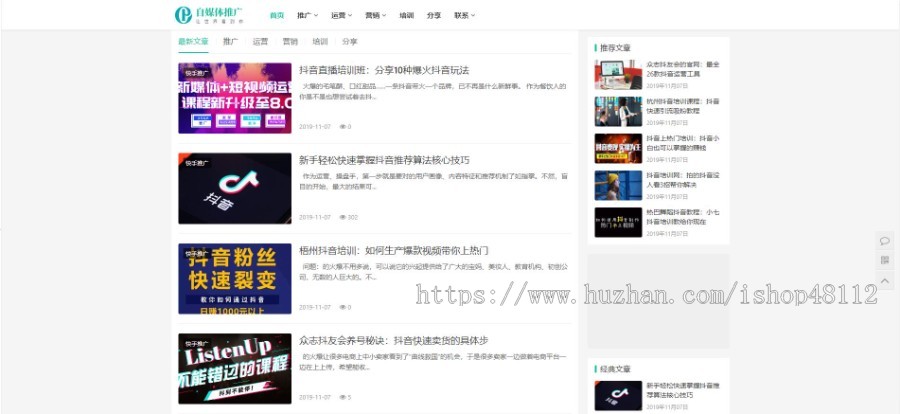Click 快手推广 tag on black 抖音 thumbnail
This screenshot has width=900, height=414.
tap(197, 163)
